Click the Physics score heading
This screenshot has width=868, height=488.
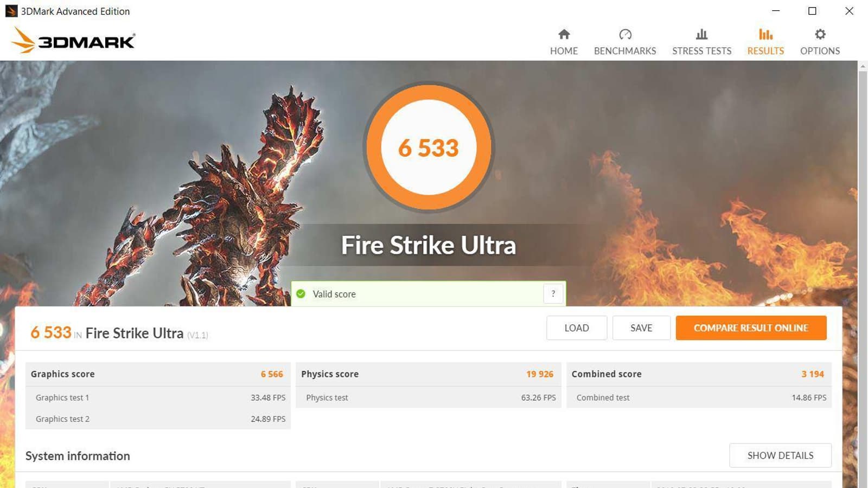point(330,374)
